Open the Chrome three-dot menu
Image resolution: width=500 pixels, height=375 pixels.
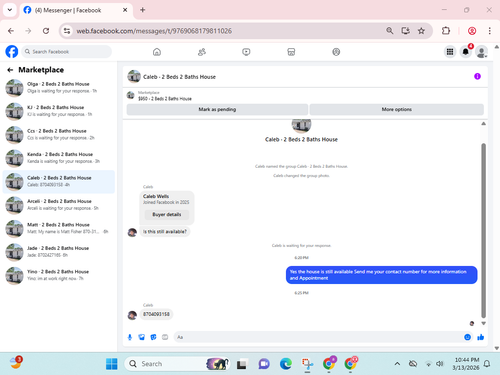click(489, 31)
